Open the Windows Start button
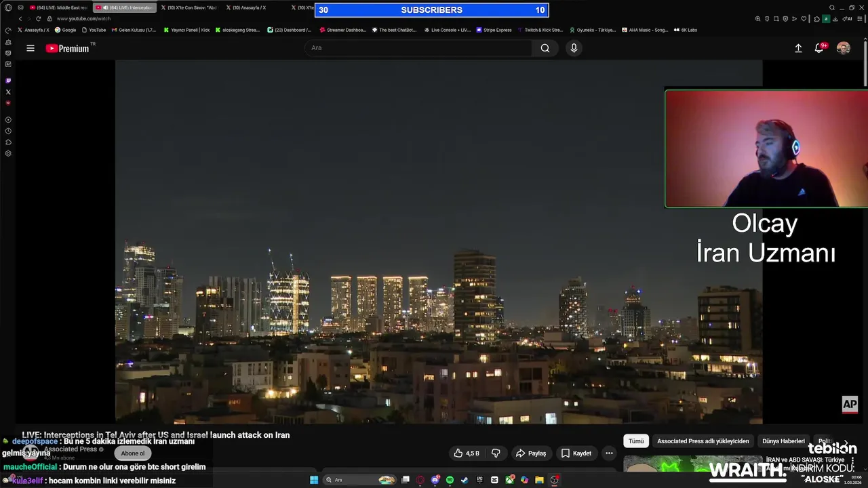The height and width of the screenshot is (488, 868). 314,480
